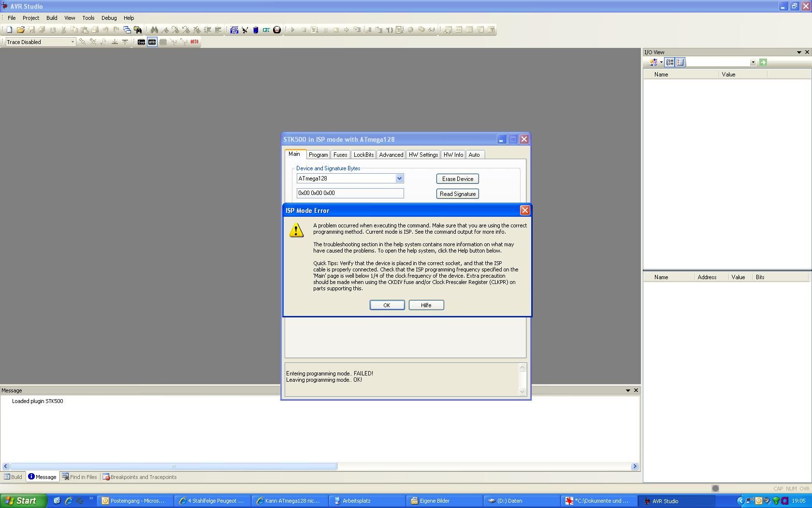The height and width of the screenshot is (508, 812).
Task: Open dropdown arrow beside I/O View config icon
Action: click(661, 62)
